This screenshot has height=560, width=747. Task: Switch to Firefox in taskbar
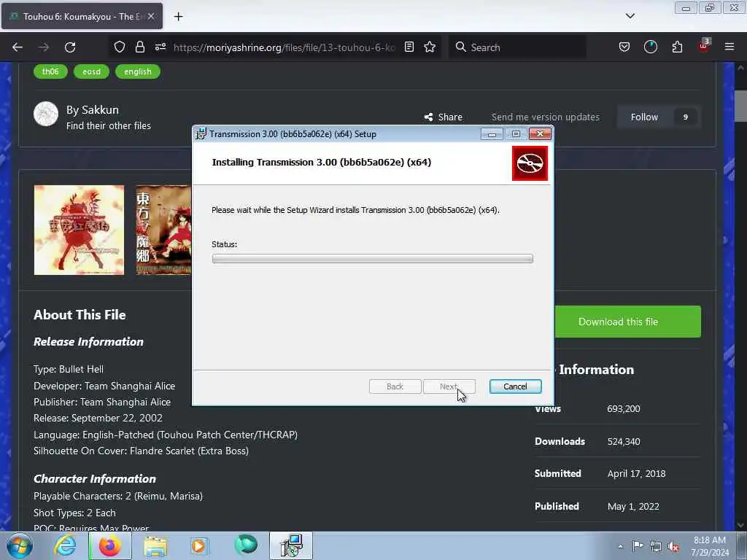tap(110, 545)
